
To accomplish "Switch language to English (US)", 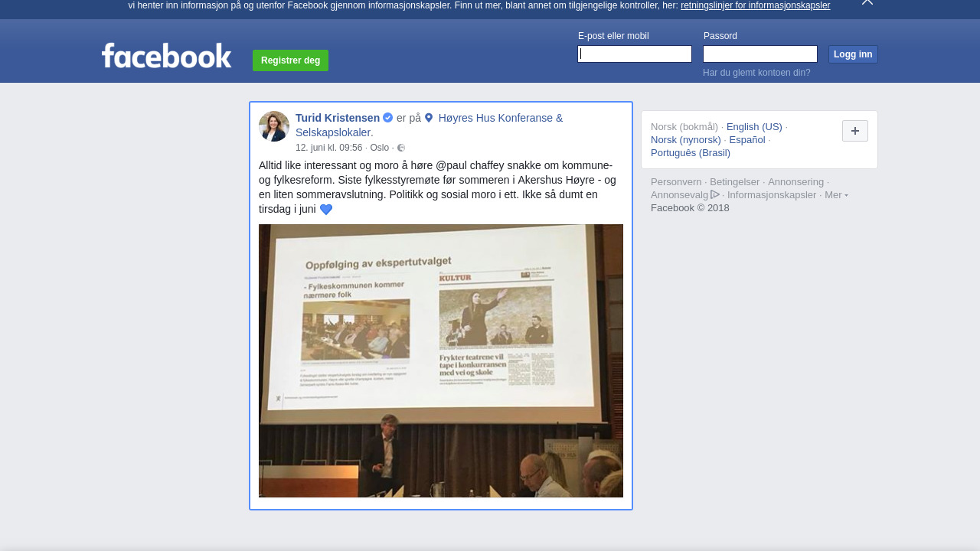I will pyautogui.click(x=754, y=127).
